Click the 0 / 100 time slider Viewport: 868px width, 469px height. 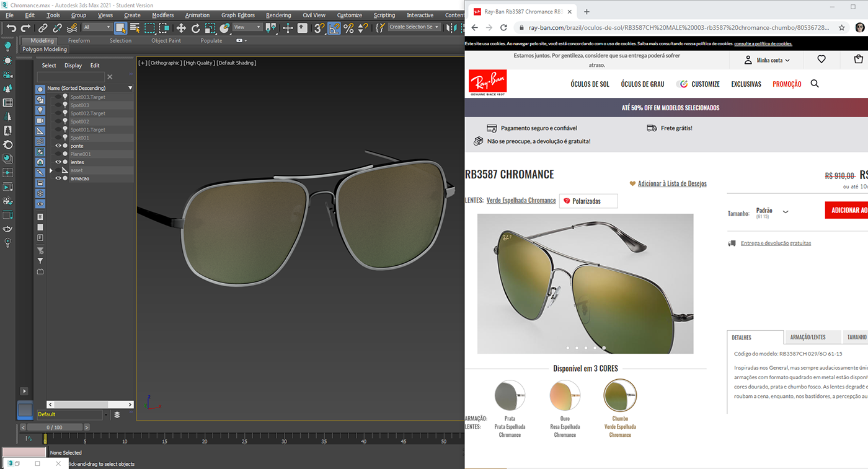[x=55, y=427]
